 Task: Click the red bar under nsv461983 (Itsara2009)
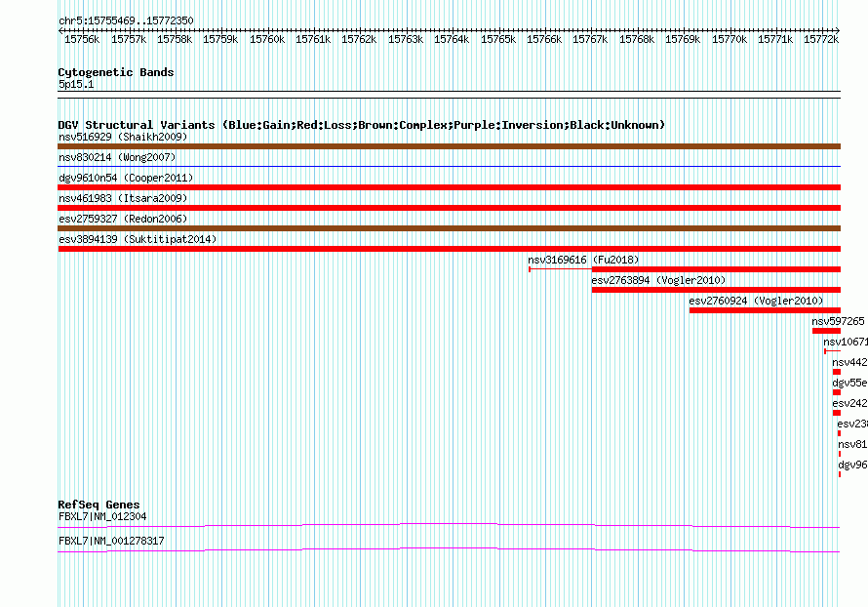[449, 208]
